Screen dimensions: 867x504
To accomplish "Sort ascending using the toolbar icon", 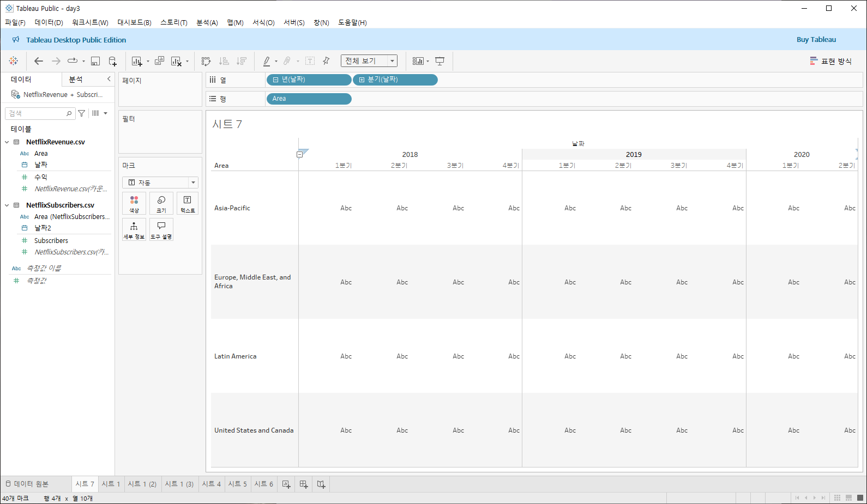I will tap(224, 61).
